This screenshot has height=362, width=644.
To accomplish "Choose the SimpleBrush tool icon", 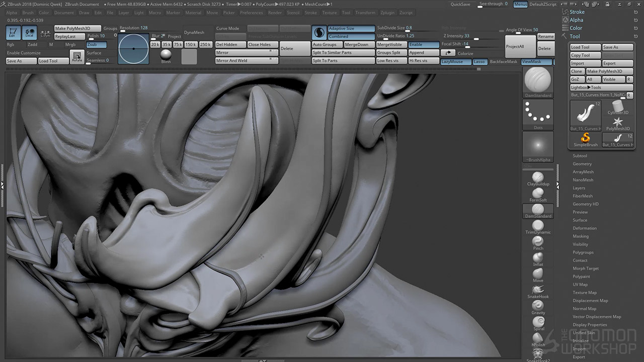I will (x=586, y=138).
